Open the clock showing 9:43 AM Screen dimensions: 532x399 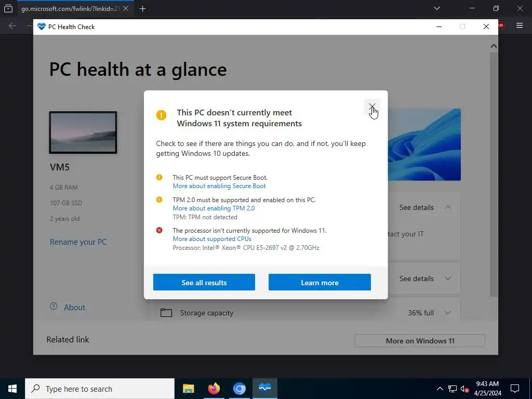point(487,389)
